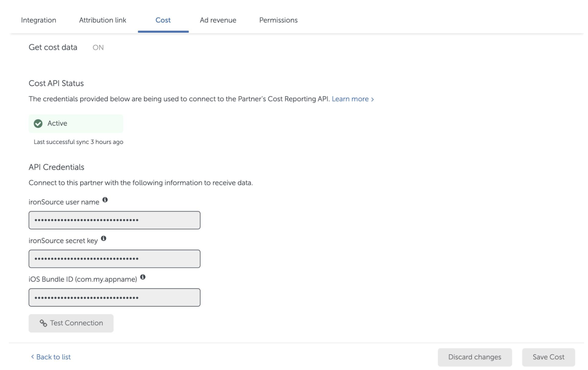Toggle the Get cost data ON switch

(98, 47)
